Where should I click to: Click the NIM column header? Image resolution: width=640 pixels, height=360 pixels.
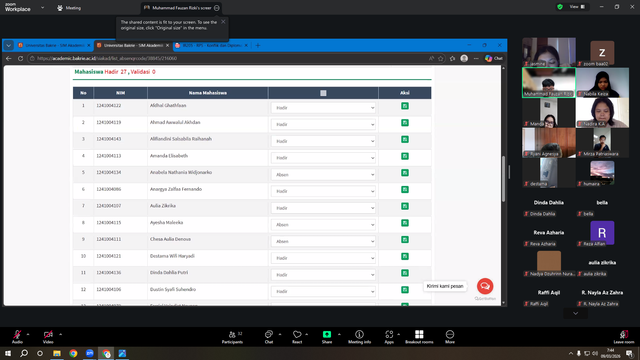pos(120,93)
